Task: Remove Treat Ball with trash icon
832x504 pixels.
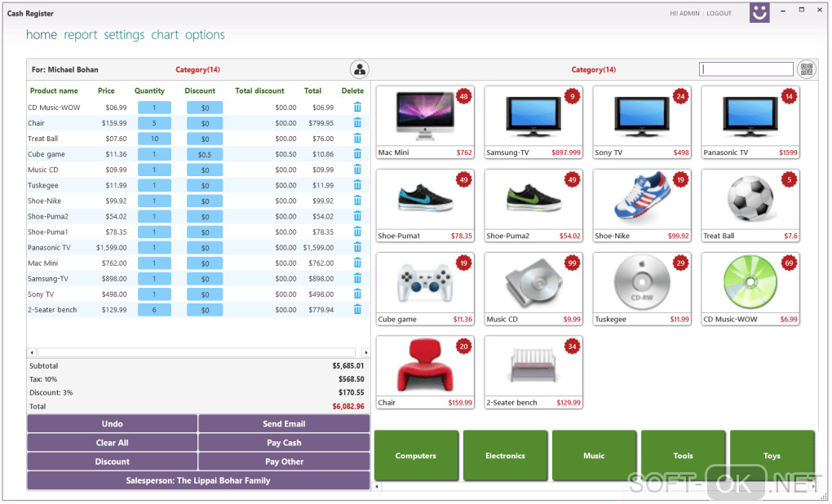Action: 357,139
